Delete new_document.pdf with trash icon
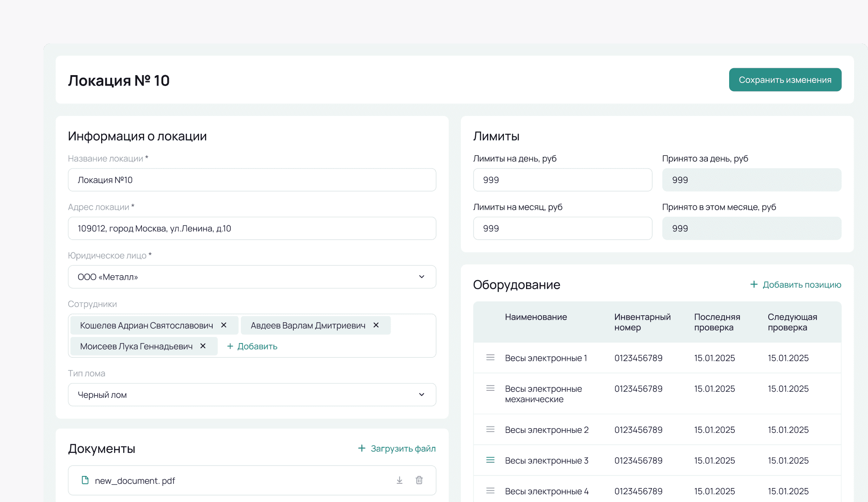The width and height of the screenshot is (868, 502). 419,480
